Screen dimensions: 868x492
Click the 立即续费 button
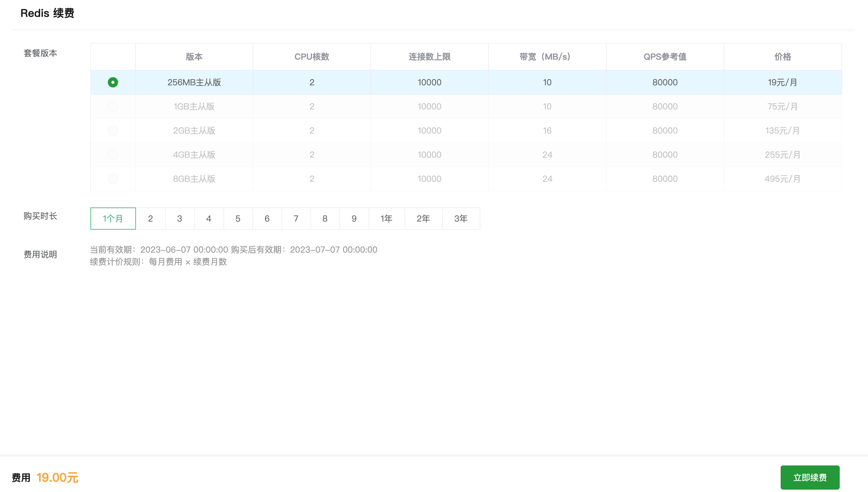pyautogui.click(x=810, y=478)
